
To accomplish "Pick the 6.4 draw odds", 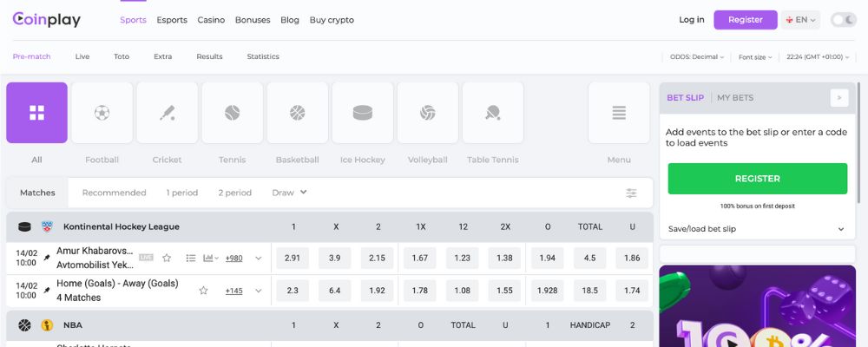I will [334, 291].
